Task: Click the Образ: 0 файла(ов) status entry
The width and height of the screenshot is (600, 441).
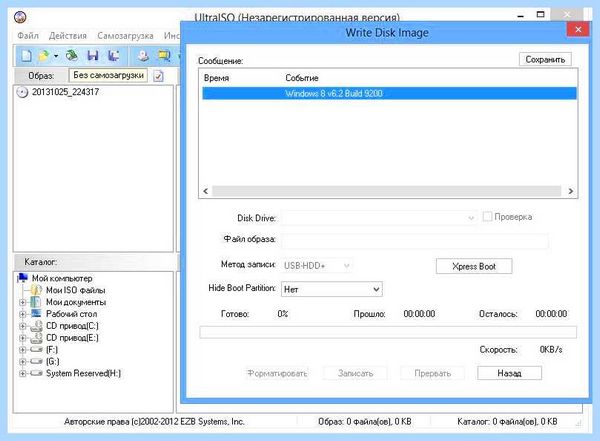Action: (365, 422)
